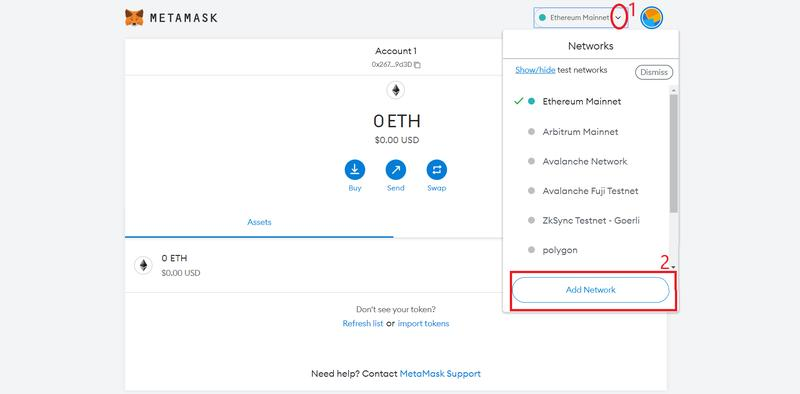Select Avalanche Network option
The height and width of the screenshot is (394, 800).
(585, 161)
